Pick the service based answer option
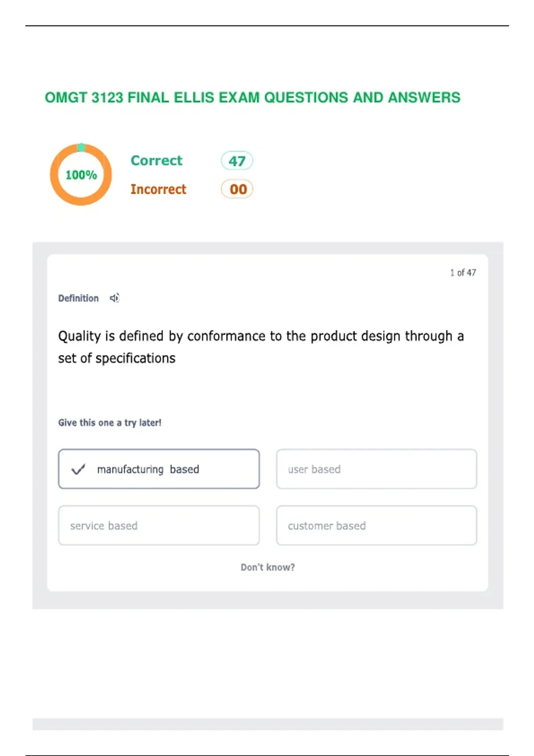Image resolution: width=534 pixels, height=756 pixels. [159, 526]
